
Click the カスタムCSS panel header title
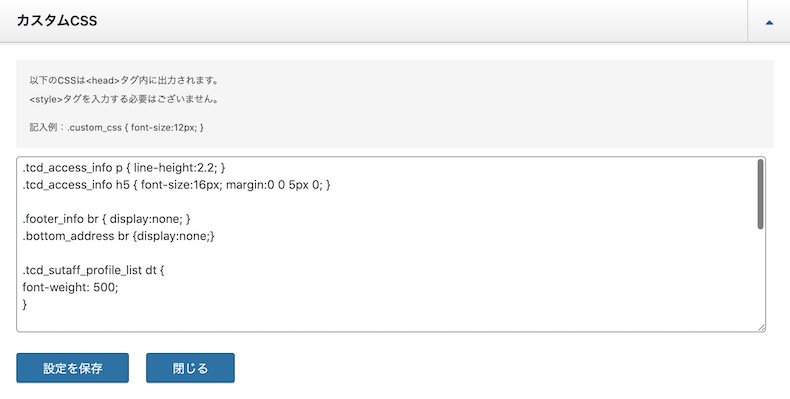click(x=57, y=21)
